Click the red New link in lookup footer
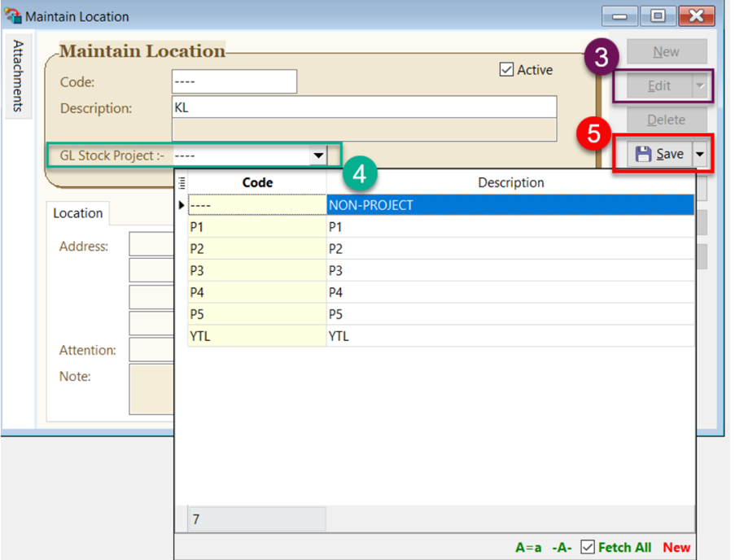The image size is (735, 560). (x=676, y=548)
